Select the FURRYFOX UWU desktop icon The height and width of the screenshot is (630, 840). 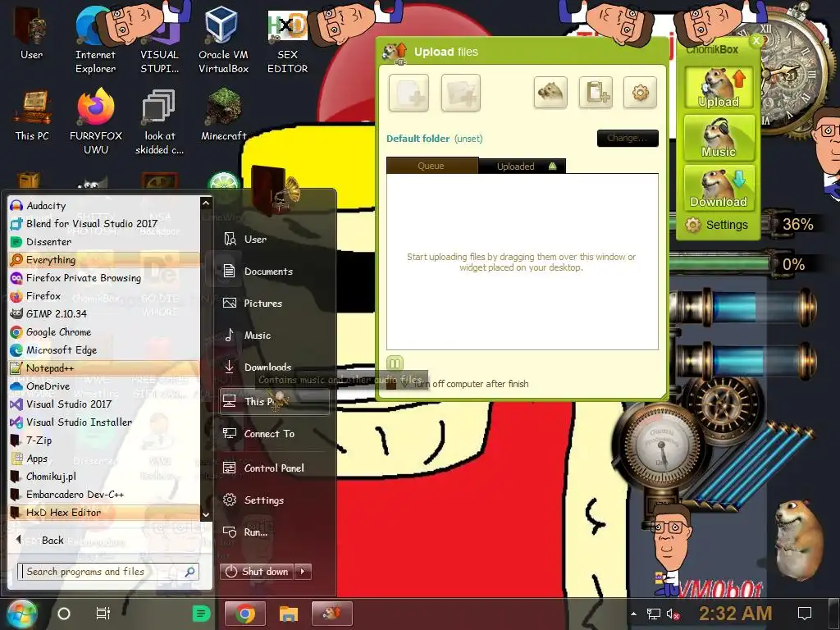pos(95,122)
